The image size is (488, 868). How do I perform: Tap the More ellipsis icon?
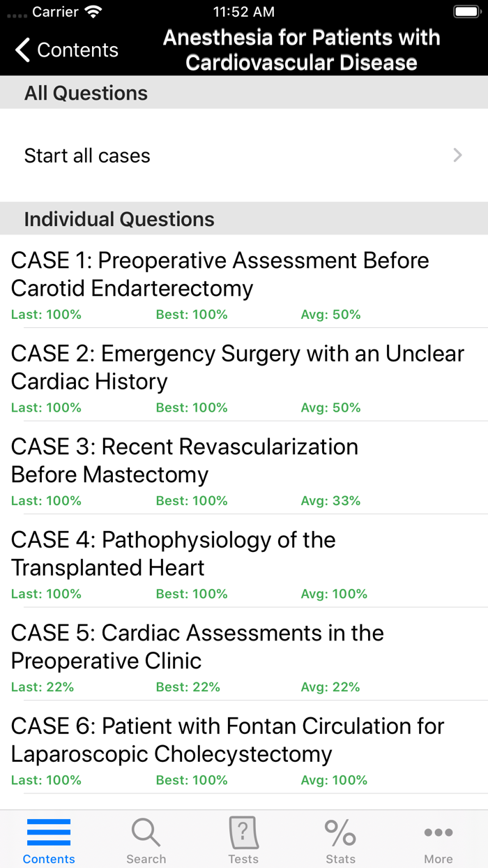(438, 832)
